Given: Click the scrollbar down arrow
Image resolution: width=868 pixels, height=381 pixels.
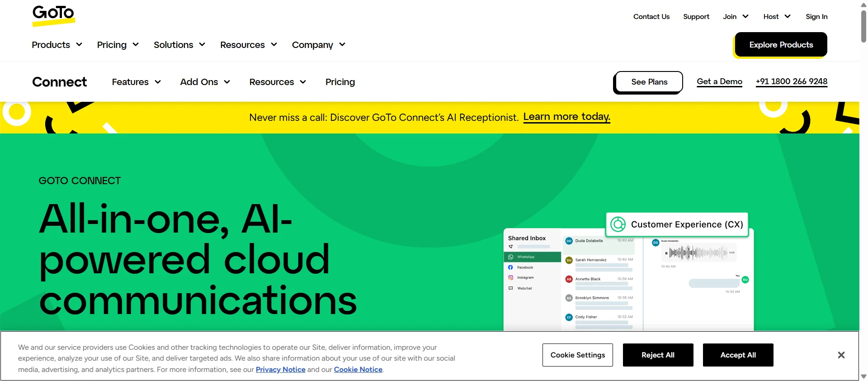Looking at the screenshot, I should pyautogui.click(x=863, y=376).
